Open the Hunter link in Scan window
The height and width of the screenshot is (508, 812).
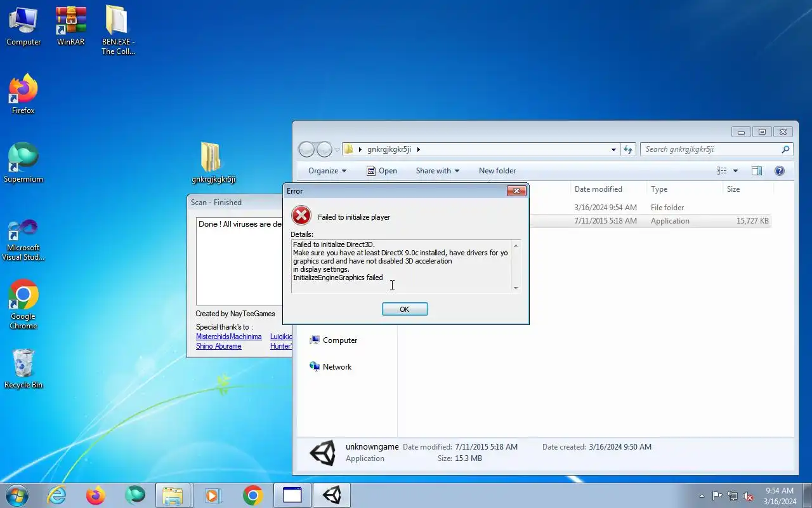click(x=281, y=346)
